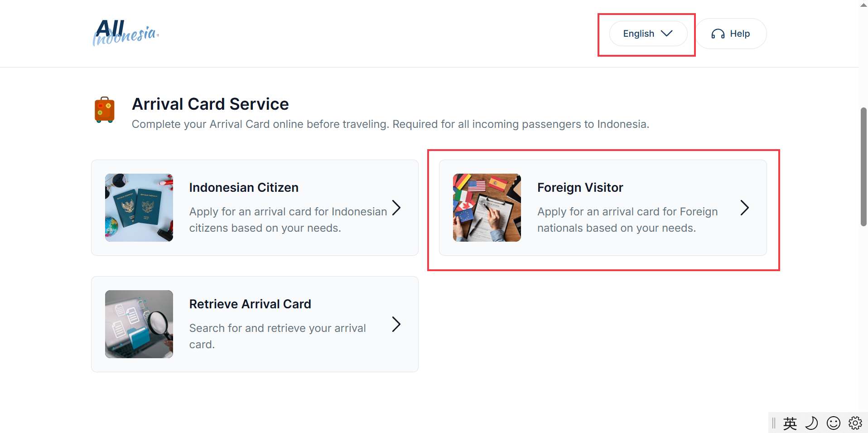This screenshot has height=433, width=868.
Task: Click the Help headset icon
Action: [718, 33]
